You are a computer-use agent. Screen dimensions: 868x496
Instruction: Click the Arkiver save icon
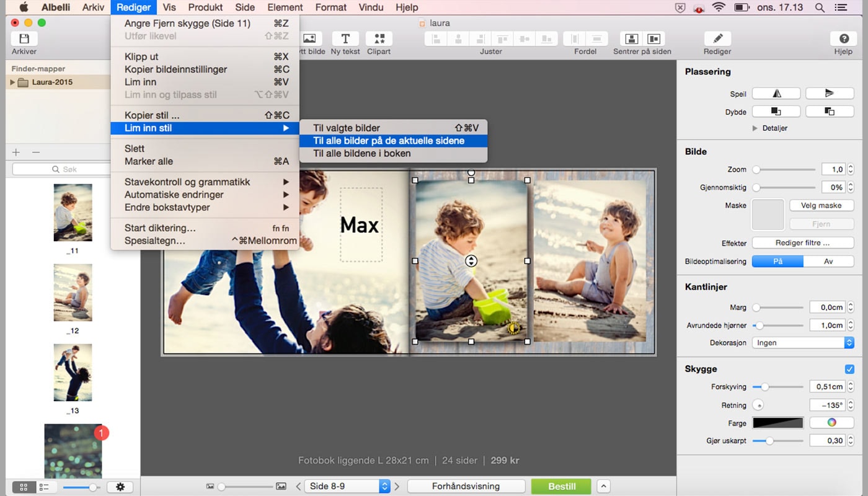click(x=24, y=39)
